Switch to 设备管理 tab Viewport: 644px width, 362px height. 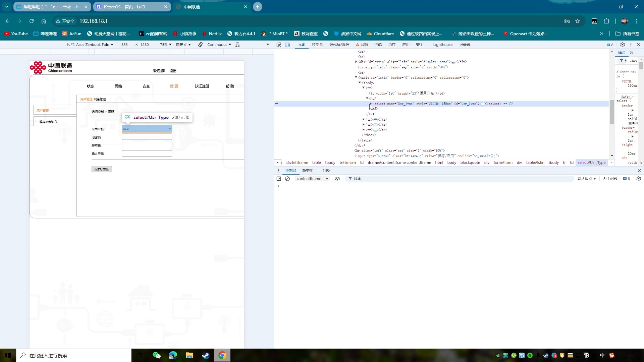(x=99, y=99)
